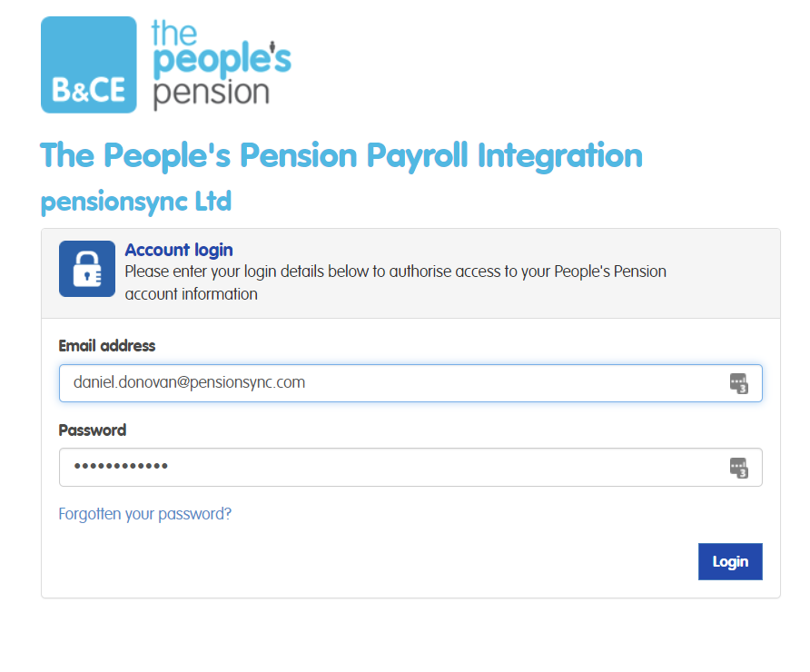
Task: Click the 'account information' instruction line
Action: [191, 294]
